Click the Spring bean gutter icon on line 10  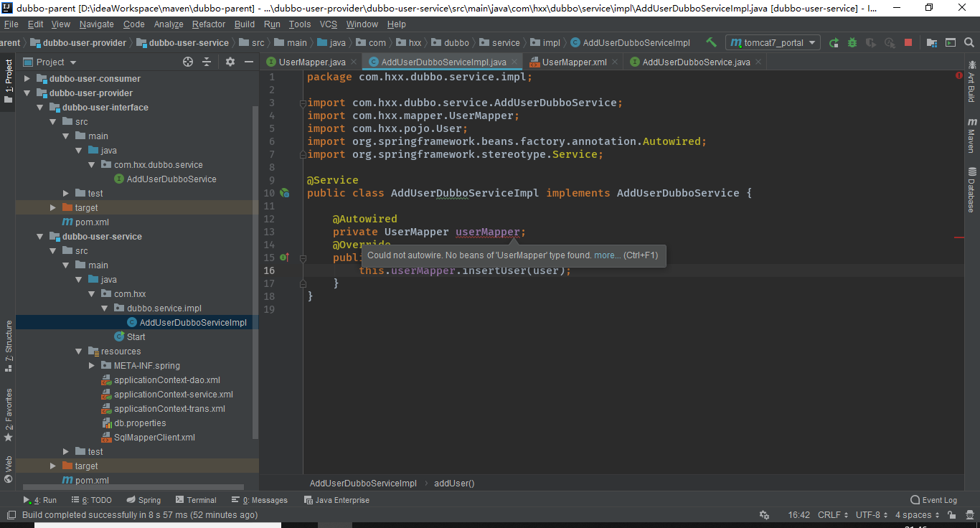click(285, 193)
